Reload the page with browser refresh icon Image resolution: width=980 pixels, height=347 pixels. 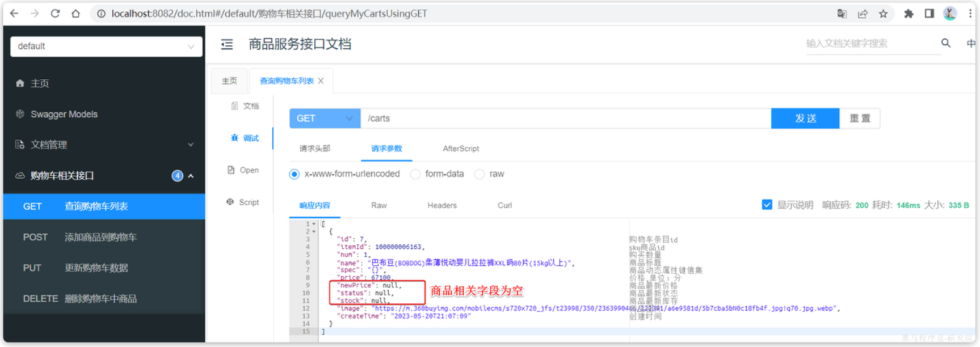click(x=55, y=14)
